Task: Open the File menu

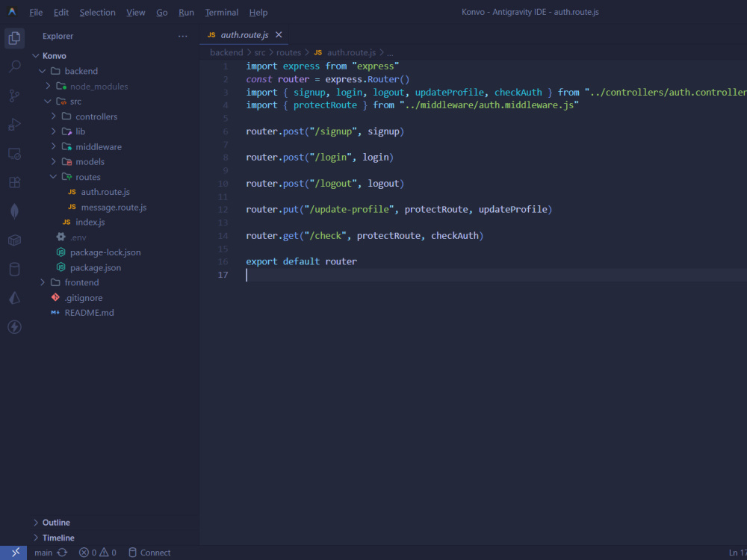Action: coord(36,13)
